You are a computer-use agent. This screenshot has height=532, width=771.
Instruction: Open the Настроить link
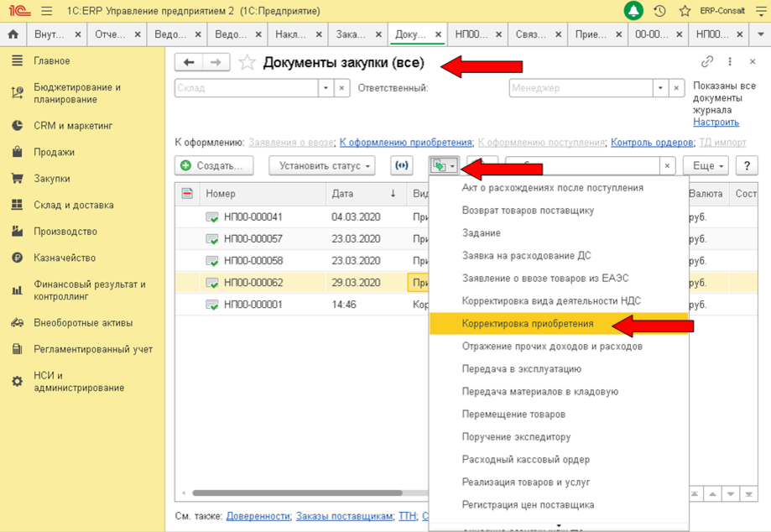click(716, 122)
